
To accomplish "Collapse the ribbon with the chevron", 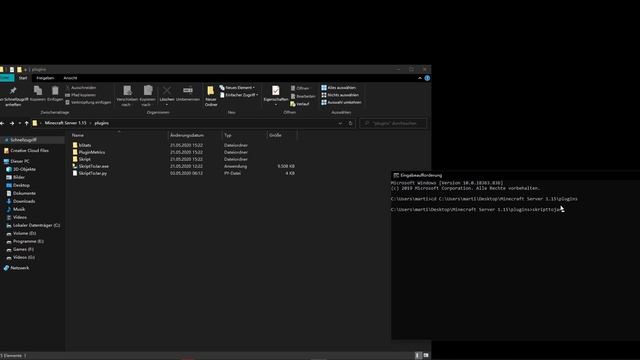I will click(x=420, y=78).
